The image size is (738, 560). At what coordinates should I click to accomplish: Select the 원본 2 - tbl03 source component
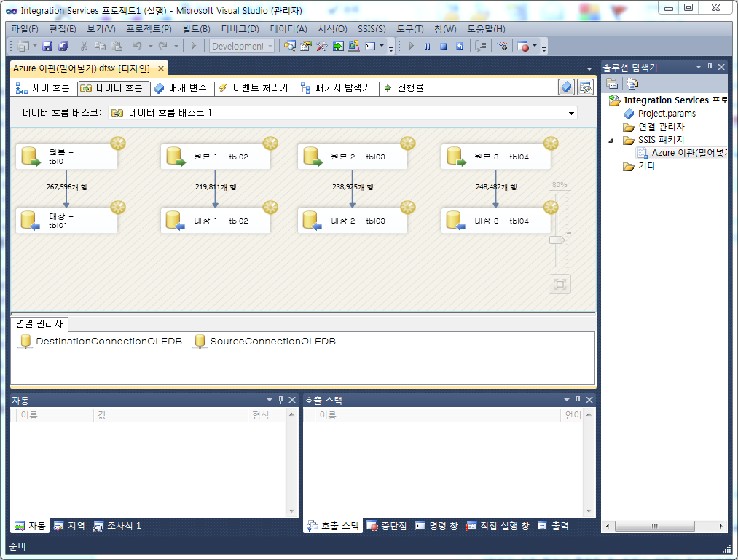[353, 157]
